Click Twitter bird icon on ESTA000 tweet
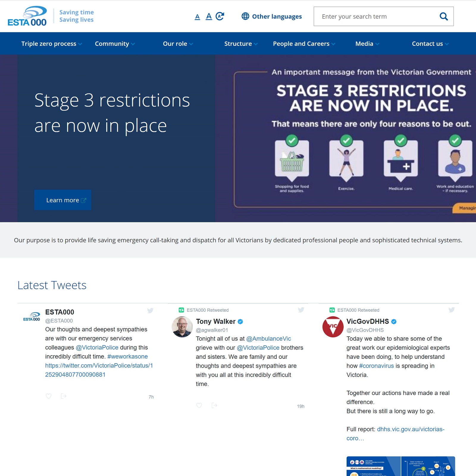This screenshot has height=476, width=476. (150, 311)
